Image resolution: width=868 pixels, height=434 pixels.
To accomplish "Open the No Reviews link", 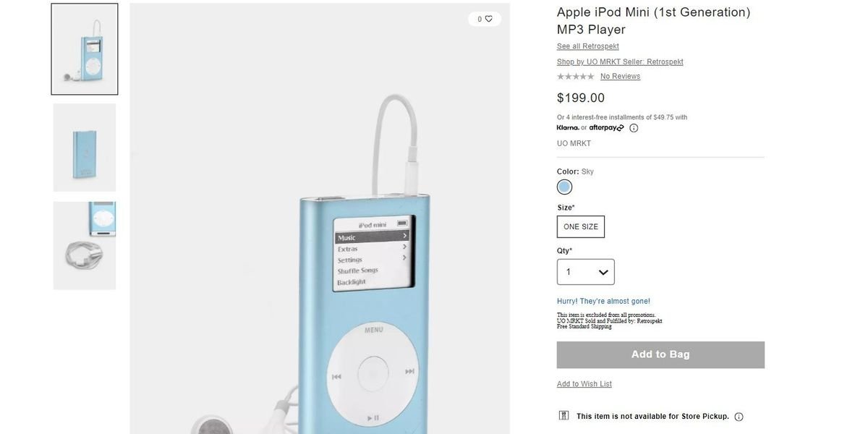I will point(620,77).
